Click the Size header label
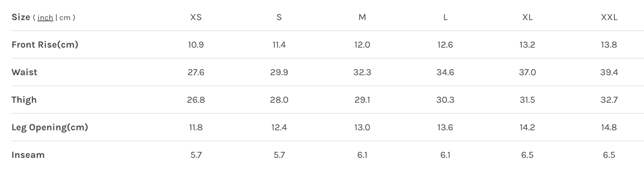This screenshot has width=644, height=185. tap(21, 17)
